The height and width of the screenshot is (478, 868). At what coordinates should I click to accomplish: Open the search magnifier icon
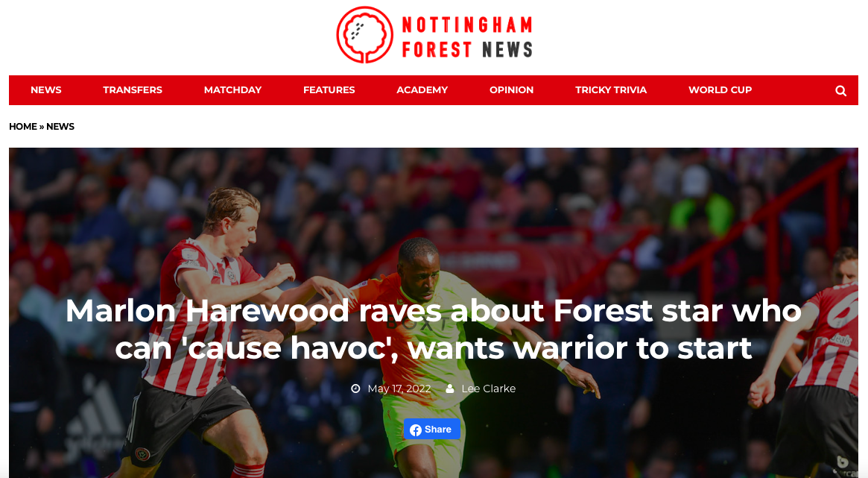840,91
